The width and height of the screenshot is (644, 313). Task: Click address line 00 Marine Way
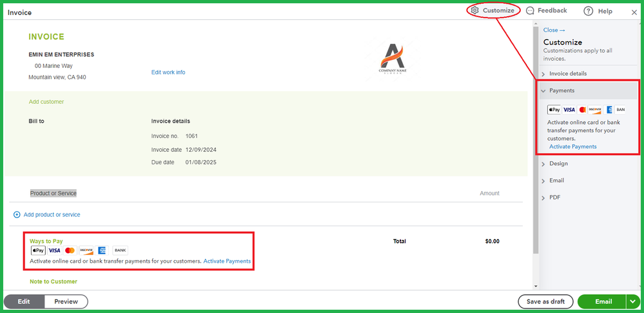click(x=54, y=66)
